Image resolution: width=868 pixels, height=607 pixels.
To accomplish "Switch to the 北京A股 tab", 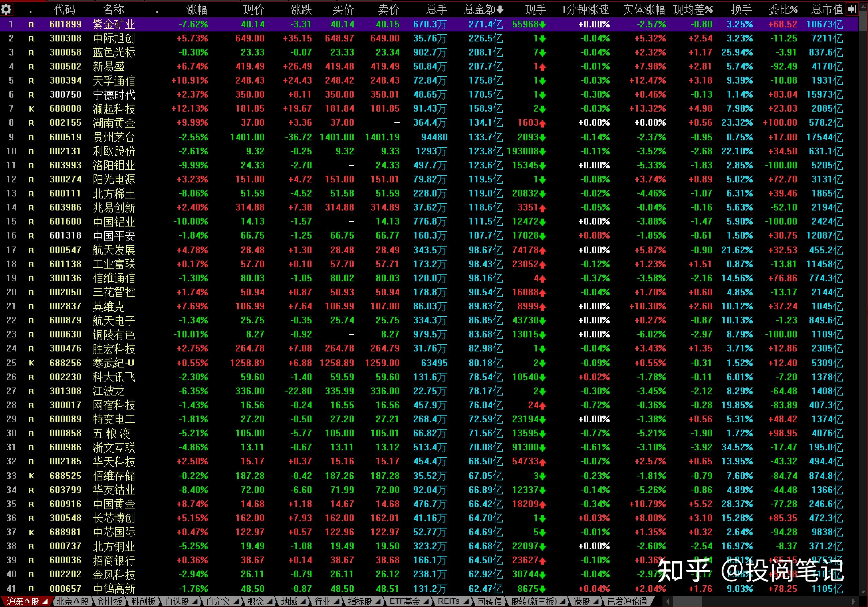I will point(72,601).
